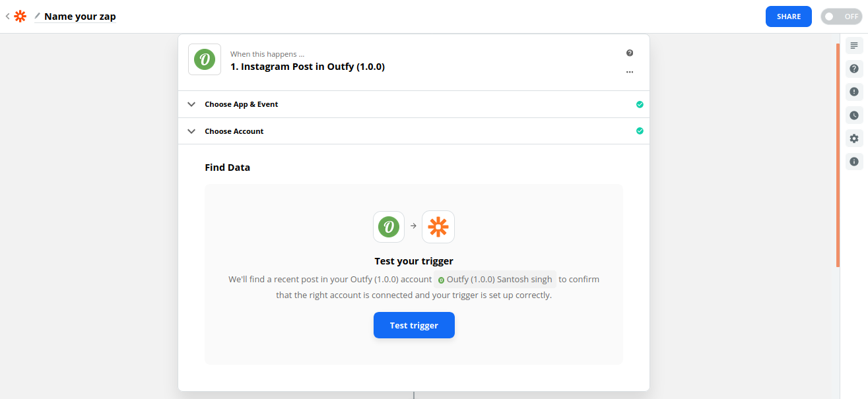The image size is (868, 399).
Task: Open the three-dot menu of the trigger step
Action: (x=630, y=72)
